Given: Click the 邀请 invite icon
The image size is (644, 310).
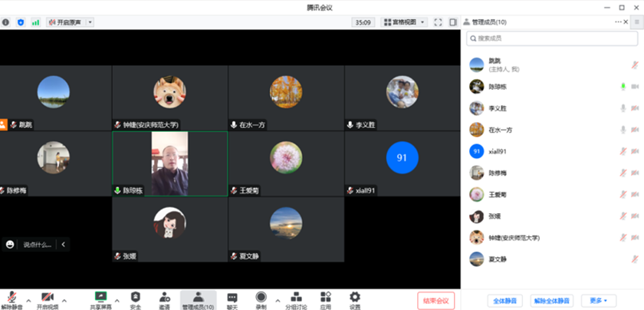Looking at the screenshot, I should click(164, 298).
